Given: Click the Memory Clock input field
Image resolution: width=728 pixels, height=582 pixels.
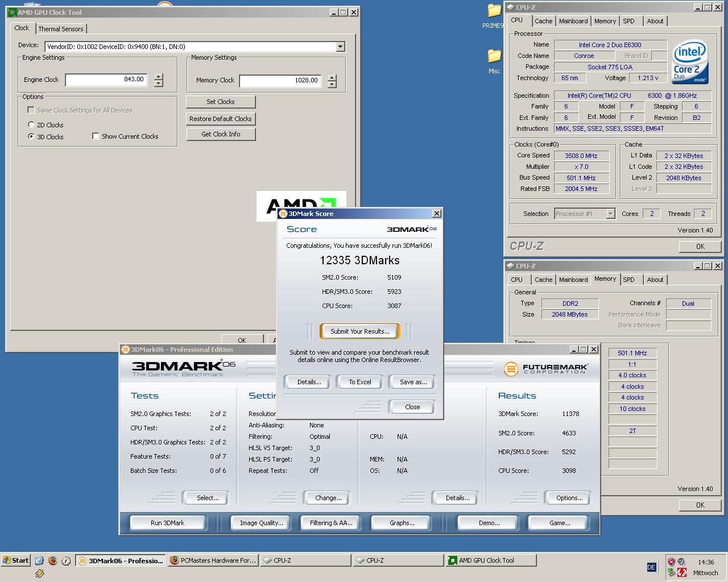Looking at the screenshot, I should pos(280,81).
